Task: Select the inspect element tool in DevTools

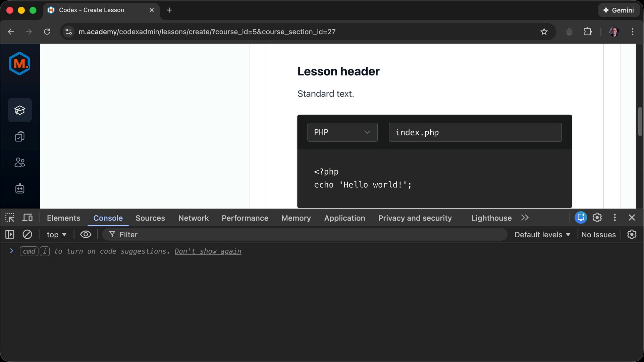Action: pos(10,218)
